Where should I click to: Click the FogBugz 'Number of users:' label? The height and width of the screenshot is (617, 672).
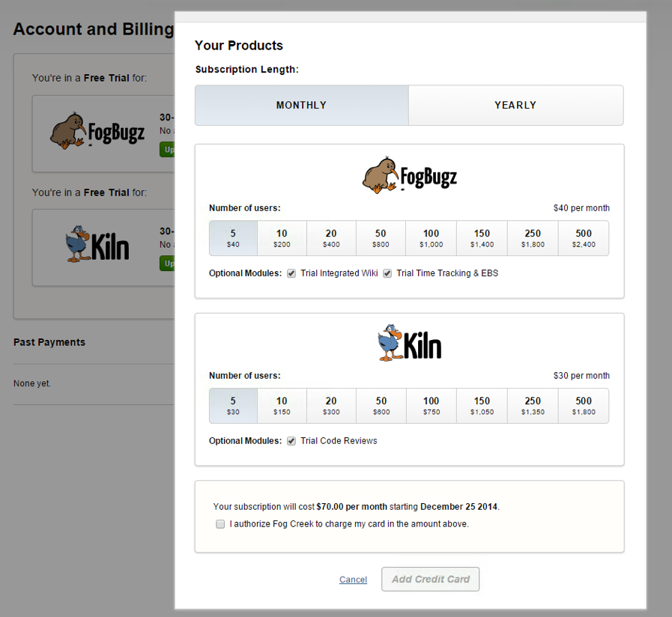(x=245, y=208)
